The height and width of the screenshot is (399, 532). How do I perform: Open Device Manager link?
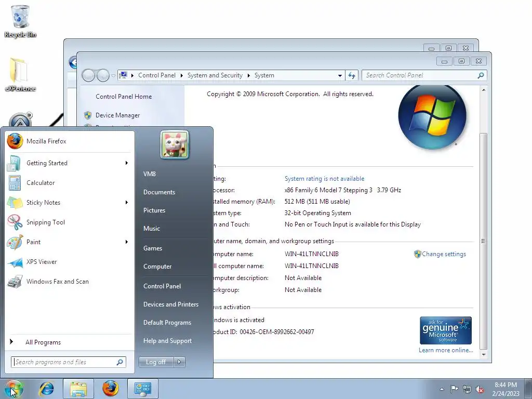click(x=117, y=115)
